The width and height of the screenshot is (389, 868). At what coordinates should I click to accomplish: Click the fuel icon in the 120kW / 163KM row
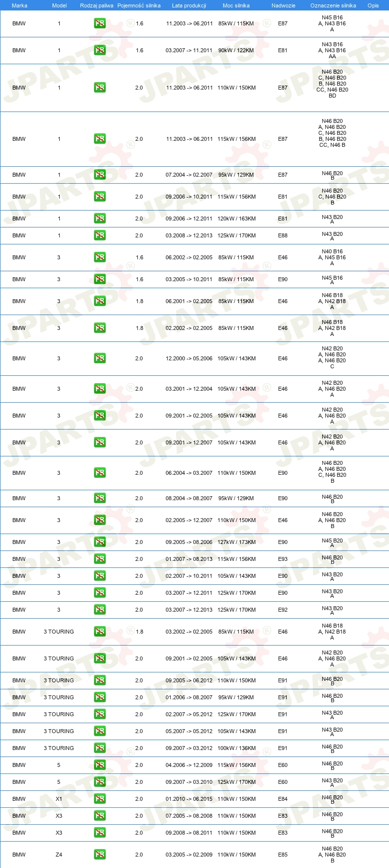[x=99, y=218]
